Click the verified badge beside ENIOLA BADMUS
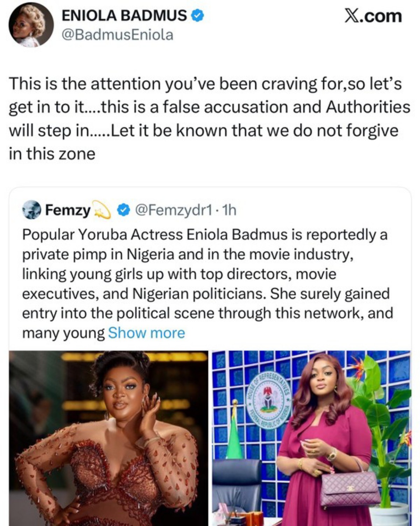Viewport: 420px width, 526px height. 198,15
